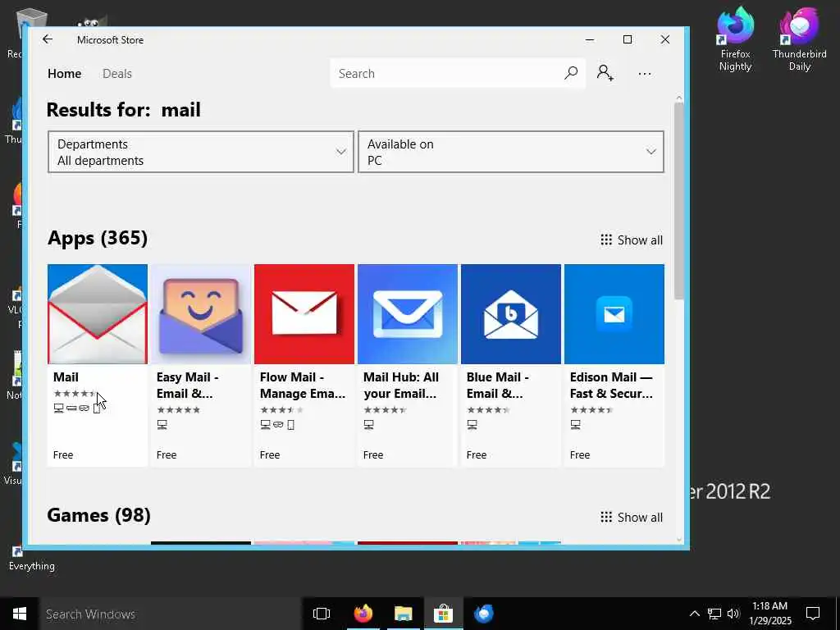The width and height of the screenshot is (840, 630).
Task: Open Task View on the taskbar
Action: pyautogui.click(x=322, y=614)
